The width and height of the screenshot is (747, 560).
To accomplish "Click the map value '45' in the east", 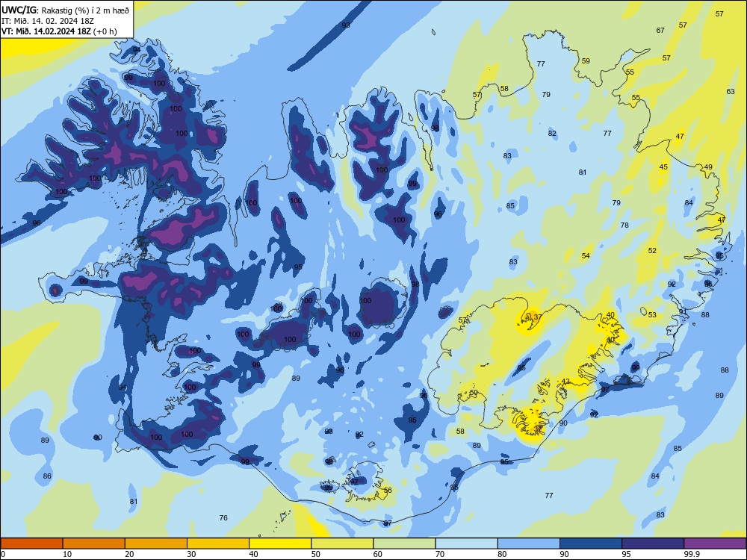I will [x=663, y=167].
